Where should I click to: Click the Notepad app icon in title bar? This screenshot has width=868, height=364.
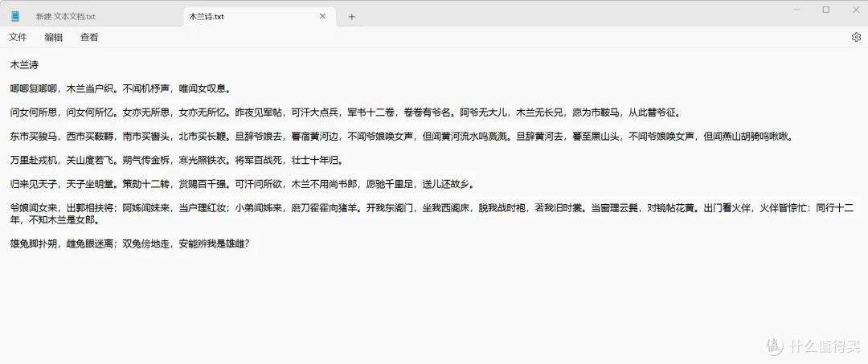pyautogui.click(x=15, y=16)
